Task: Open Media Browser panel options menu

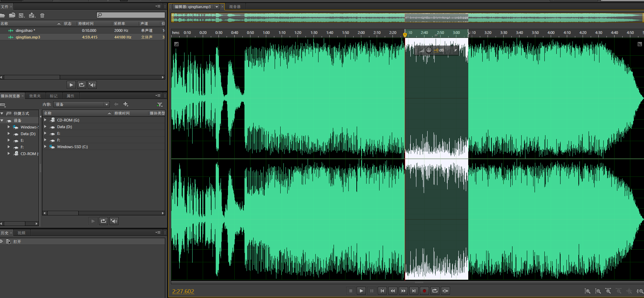Action: tap(158, 96)
